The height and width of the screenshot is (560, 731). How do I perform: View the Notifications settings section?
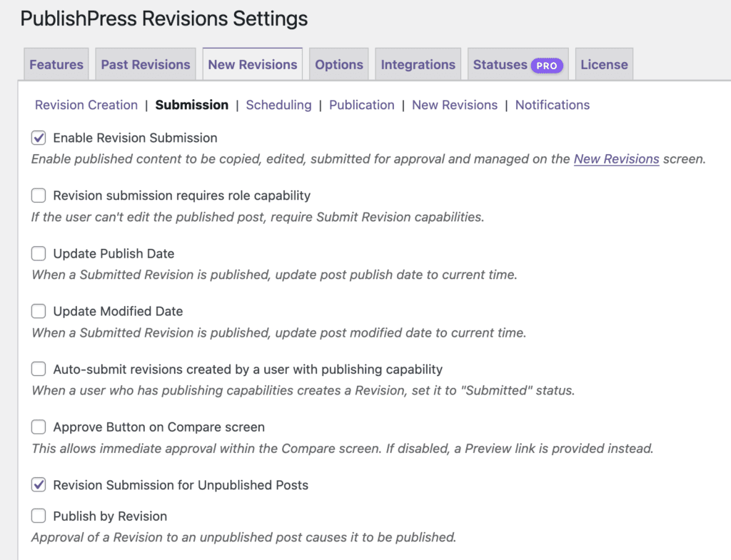552,105
